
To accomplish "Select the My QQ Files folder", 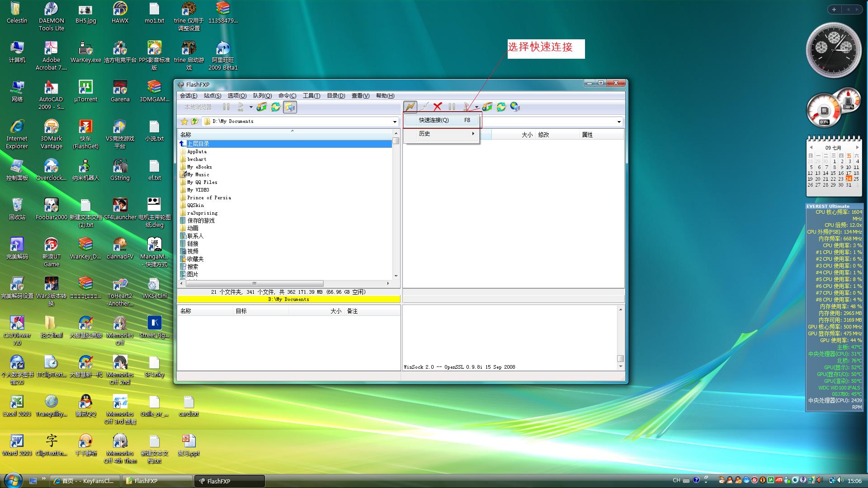I will (x=202, y=182).
